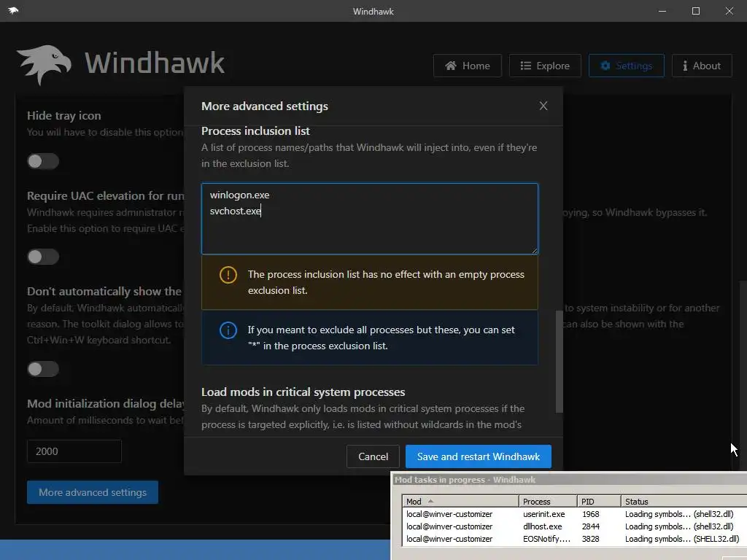Click the Process inclusion list heading

click(x=255, y=131)
